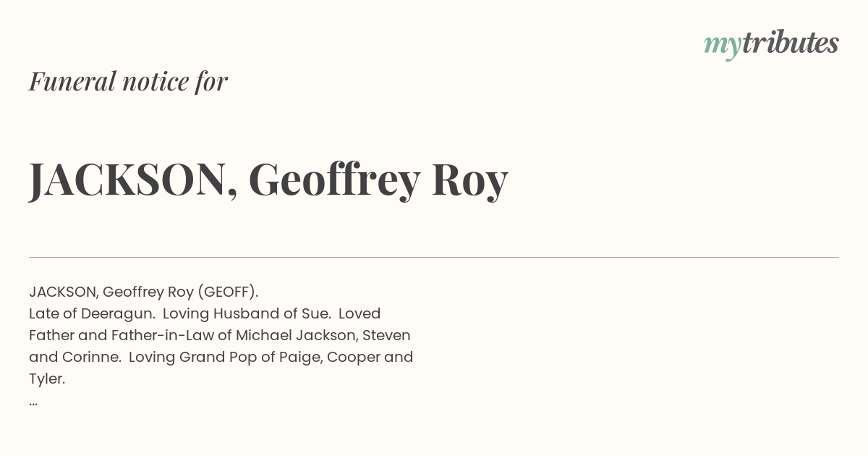
Task: Click the "(GEOFF)." nickname in the notice
Action: 228,292
